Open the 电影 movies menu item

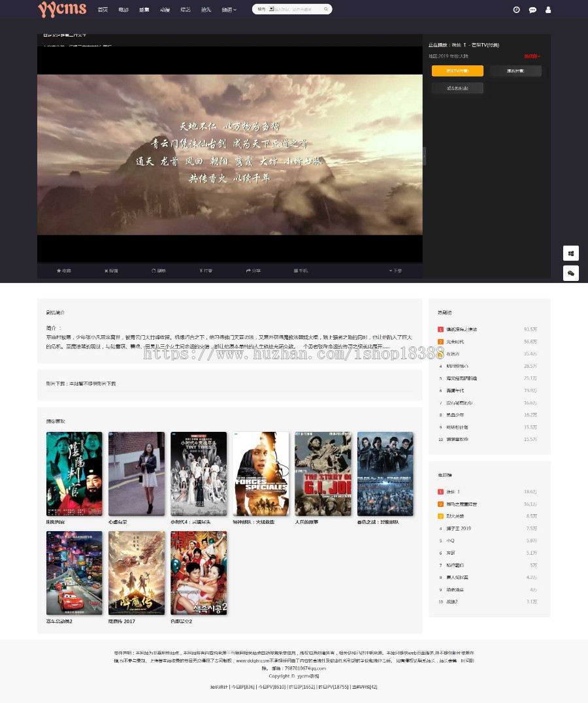coord(123,10)
